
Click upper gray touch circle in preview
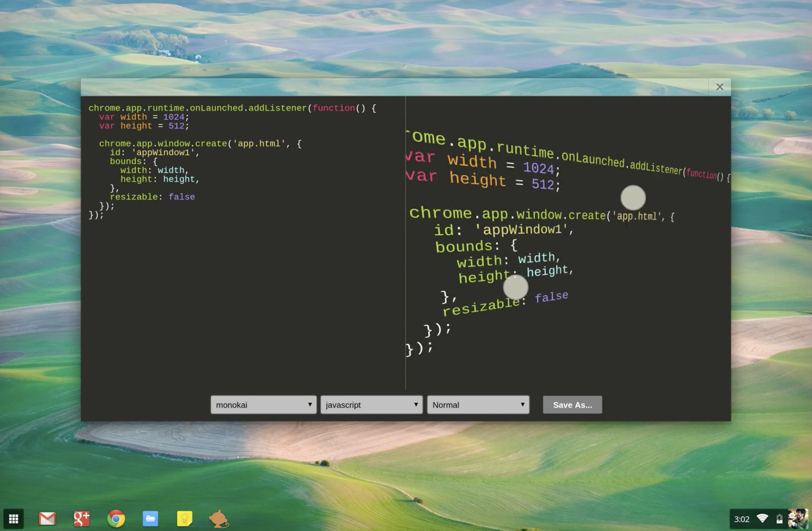(x=633, y=197)
